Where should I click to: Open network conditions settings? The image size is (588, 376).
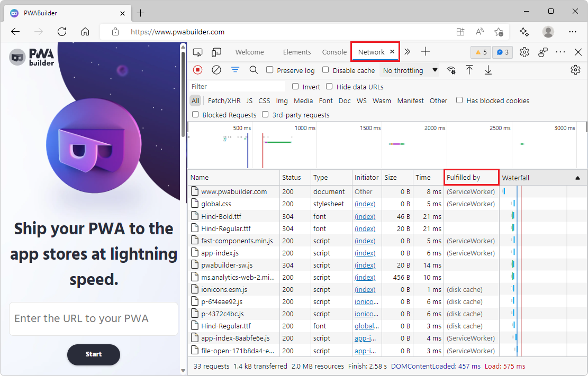click(x=451, y=70)
